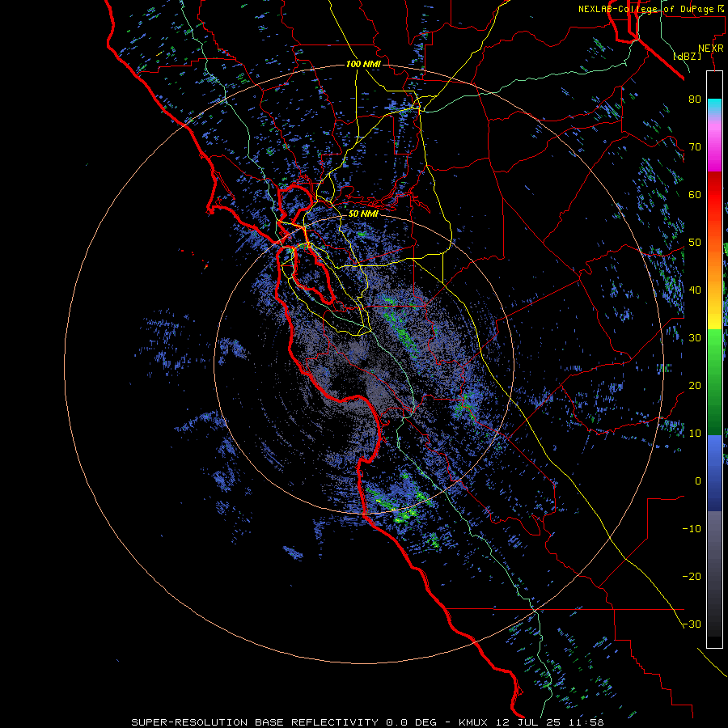The image size is (728, 728).
Task: Click the 70 value on the dBZ scale
Action: (695, 147)
